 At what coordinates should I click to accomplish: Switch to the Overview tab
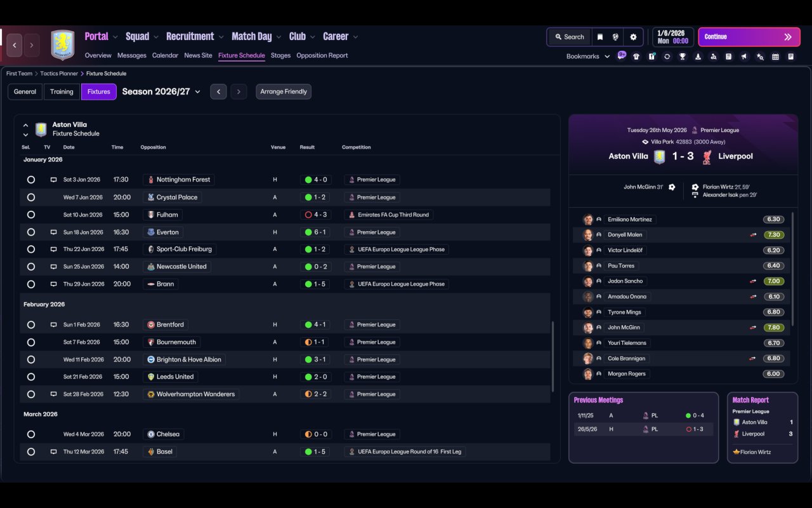(98, 55)
